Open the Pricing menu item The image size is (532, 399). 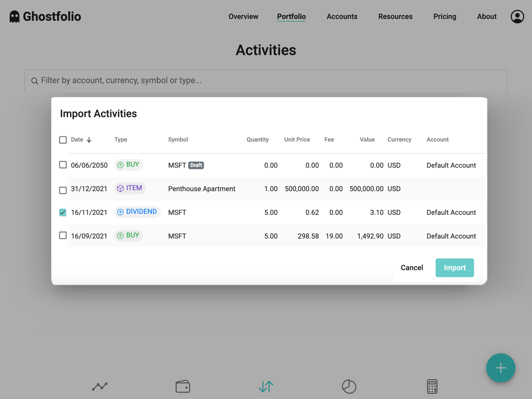[445, 17]
